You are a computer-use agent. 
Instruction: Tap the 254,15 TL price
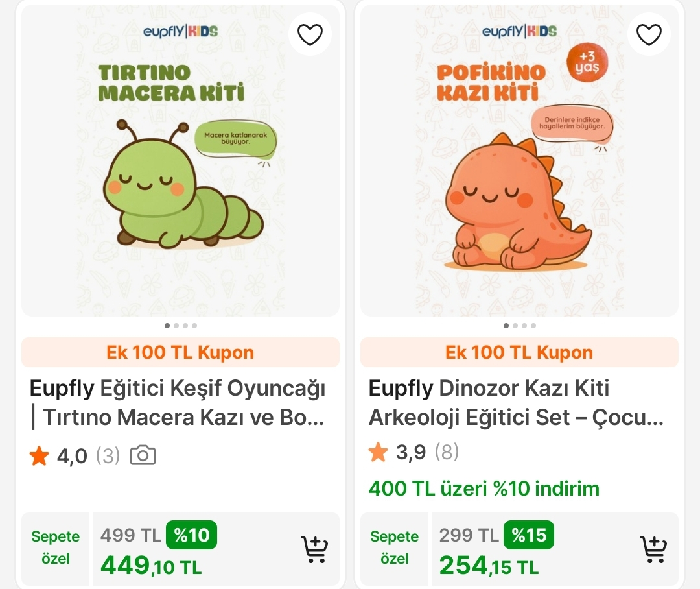[x=489, y=566]
